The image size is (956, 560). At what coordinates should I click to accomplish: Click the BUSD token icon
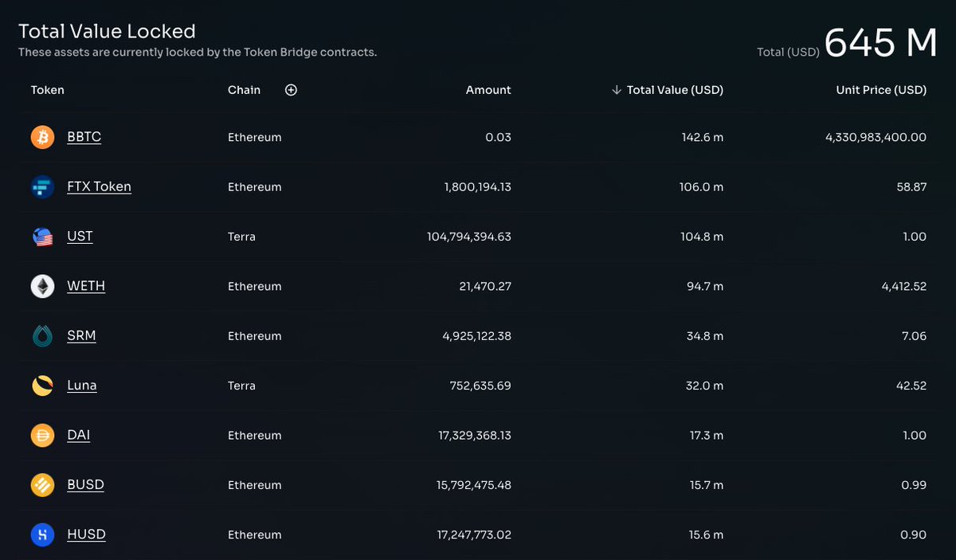click(x=42, y=485)
